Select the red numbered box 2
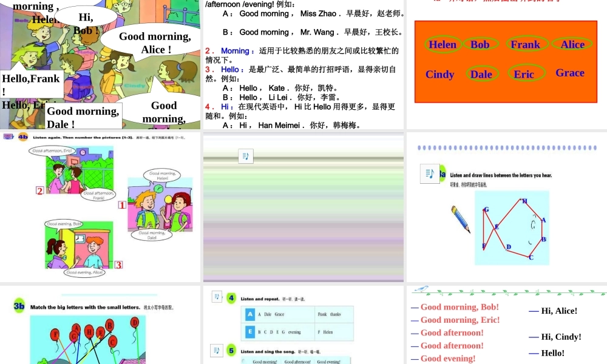Screen dimensions: 607x364 tap(39, 190)
